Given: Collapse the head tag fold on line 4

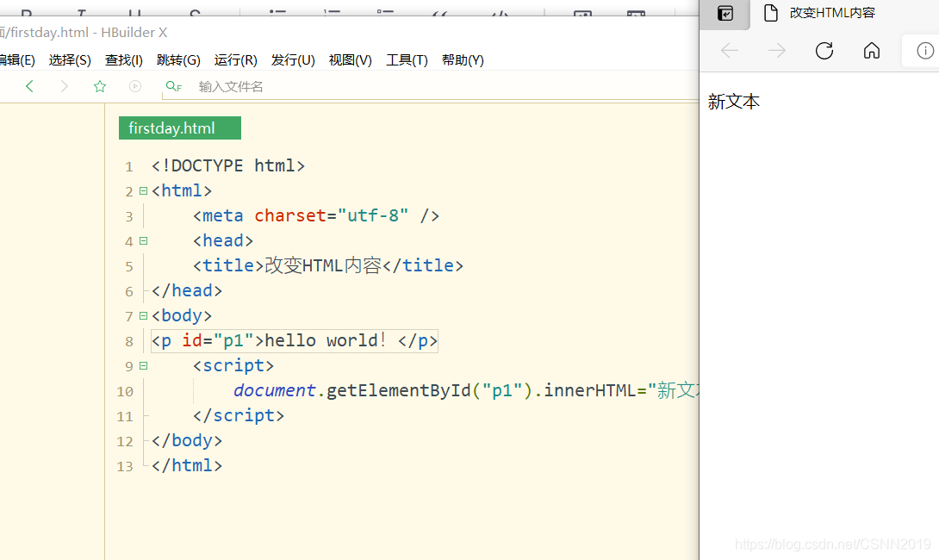Looking at the screenshot, I should (x=144, y=240).
